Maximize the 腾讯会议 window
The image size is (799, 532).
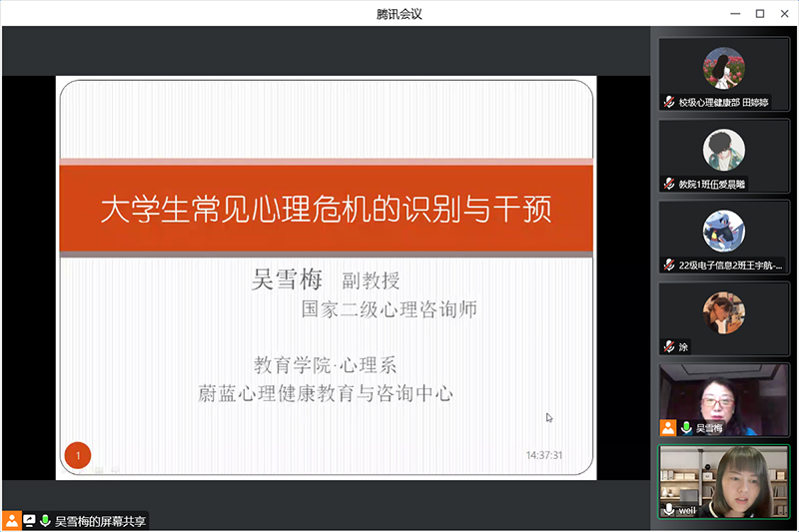[759, 13]
